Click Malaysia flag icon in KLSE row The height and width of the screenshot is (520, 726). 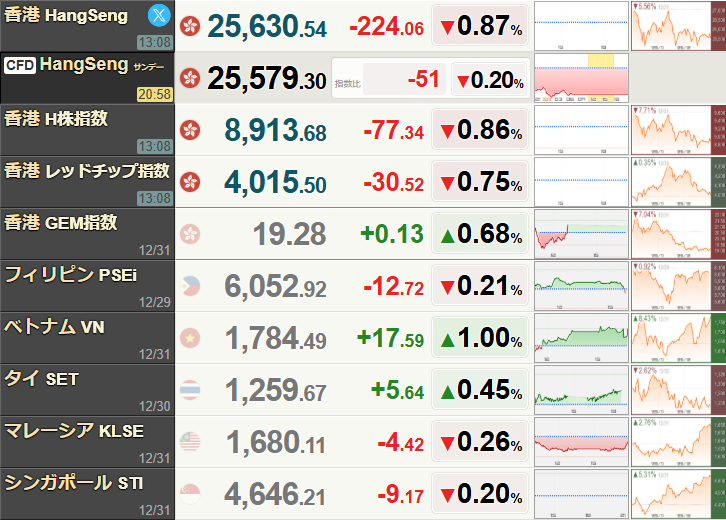pyautogui.click(x=190, y=442)
